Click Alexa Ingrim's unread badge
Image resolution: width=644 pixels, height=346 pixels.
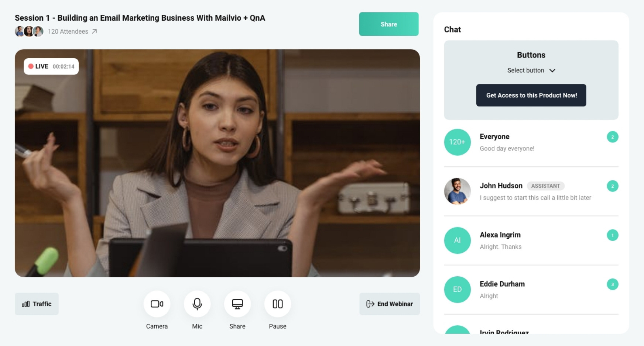click(612, 235)
